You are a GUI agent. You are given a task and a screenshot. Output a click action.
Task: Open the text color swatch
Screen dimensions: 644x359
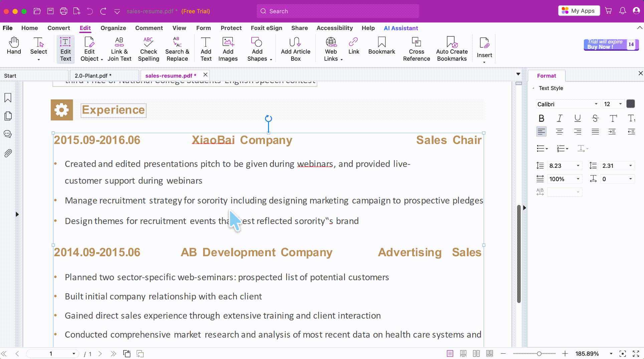631,104
